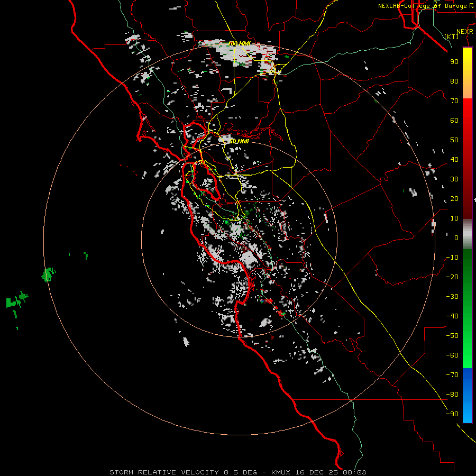476x476 pixels.
Task: Click the 16 DEC 25 date text
Action: click(x=317, y=472)
